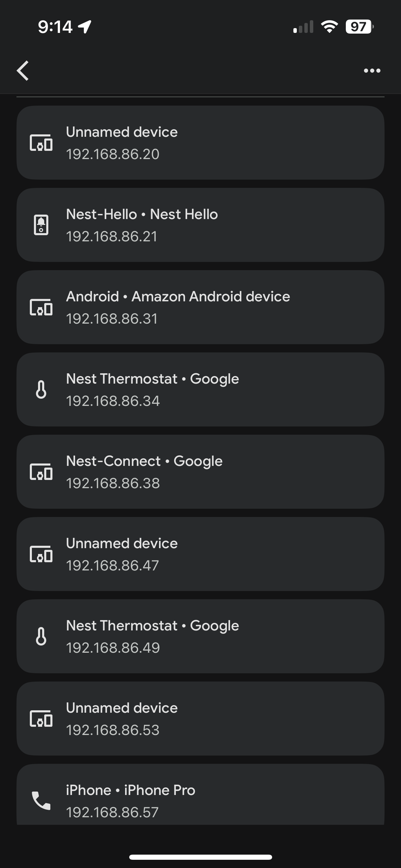Viewport: 401px width, 868px height.
Task: Tap device icon next to Nest-Connect
Action: pos(41,472)
